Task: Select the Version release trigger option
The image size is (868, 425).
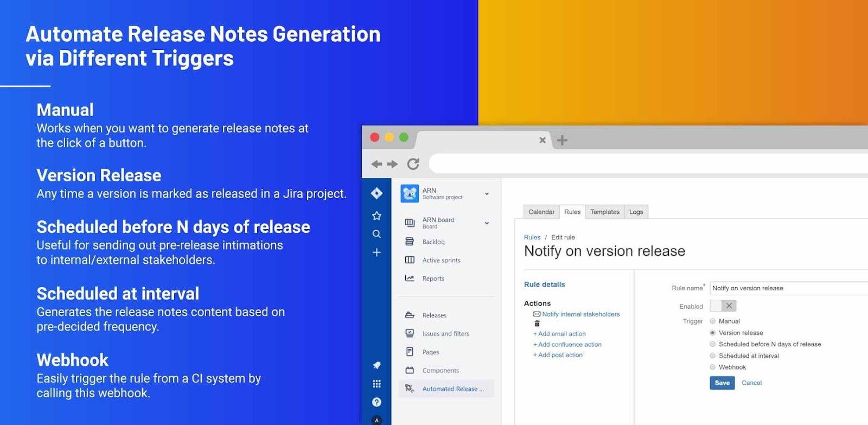Action: click(x=713, y=333)
